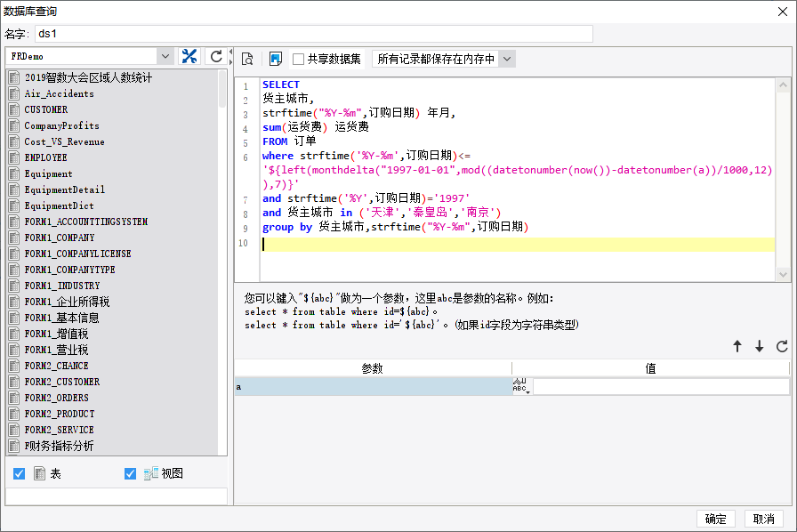
Task: Select the FORM2_CHANCE table
Action: coord(56,366)
